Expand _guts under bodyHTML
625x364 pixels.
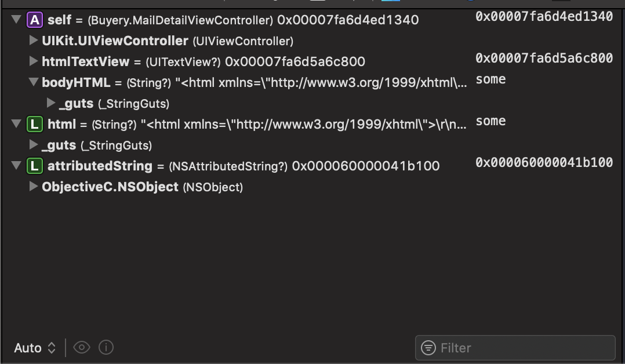coord(50,103)
